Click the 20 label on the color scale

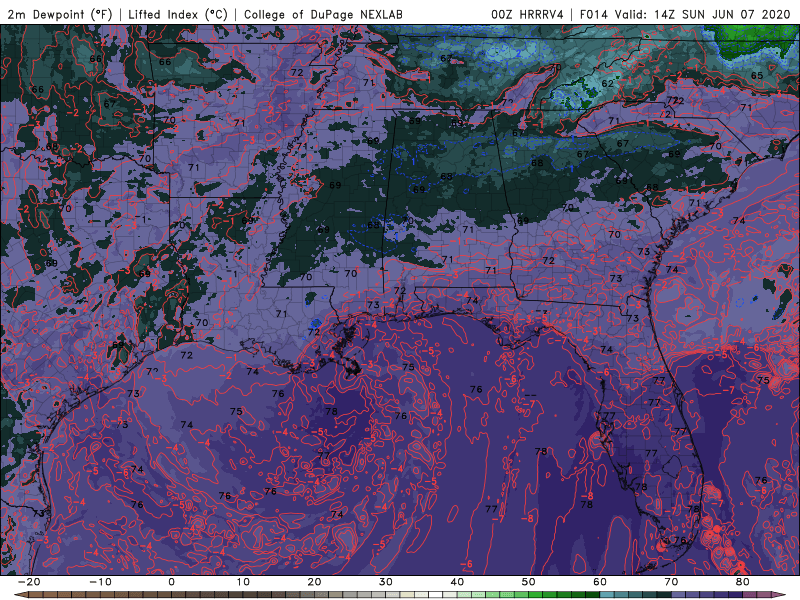coord(314,582)
